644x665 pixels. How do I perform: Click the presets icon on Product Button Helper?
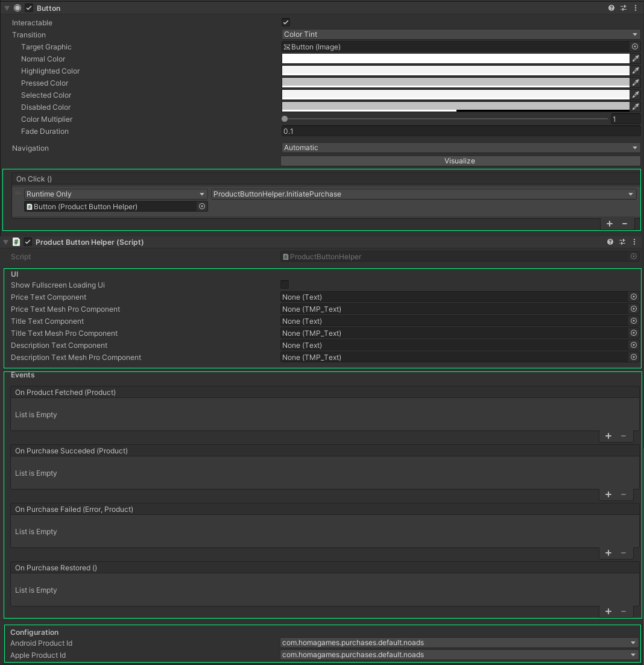pyautogui.click(x=622, y=242)
